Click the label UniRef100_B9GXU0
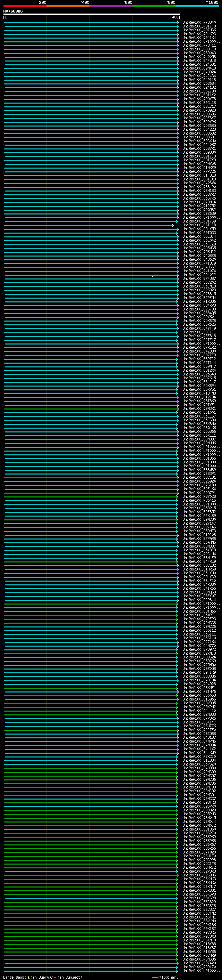 (x=199, y=141)
